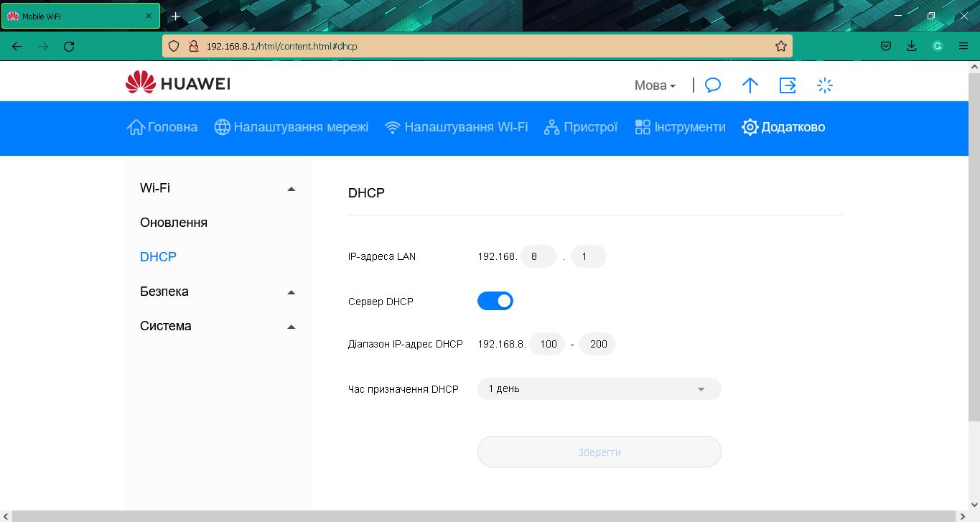Screen dimensions: 980x522
Task: Open the Pocket save icon
Action: coord(886,46)
